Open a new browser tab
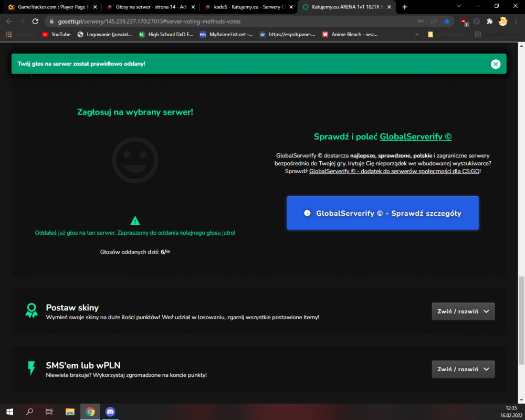The image size is (525, 420). pyautogui.click(x=405, y=7)
